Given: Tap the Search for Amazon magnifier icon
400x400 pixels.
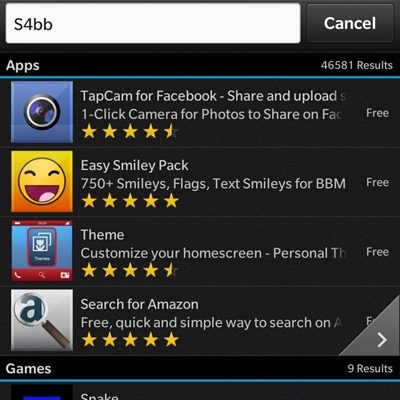Looking at the screenshot, I should (42, 320).
